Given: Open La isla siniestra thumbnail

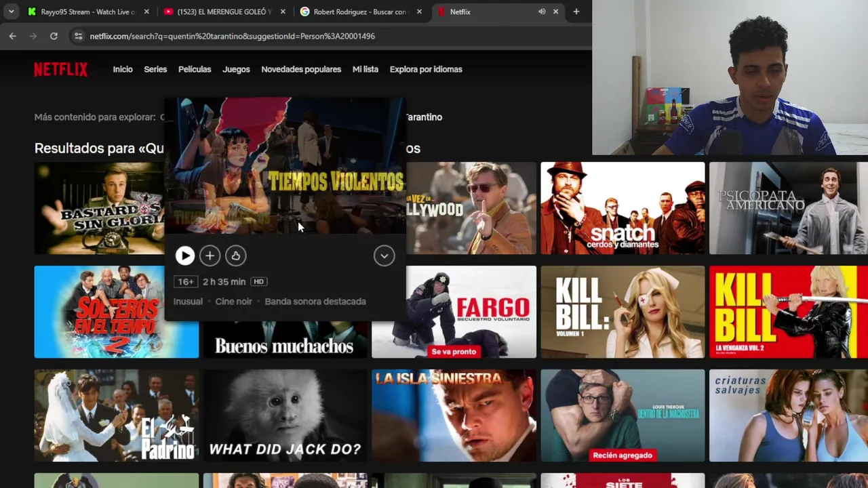Looking at the screenshot, I should (454, 415).
